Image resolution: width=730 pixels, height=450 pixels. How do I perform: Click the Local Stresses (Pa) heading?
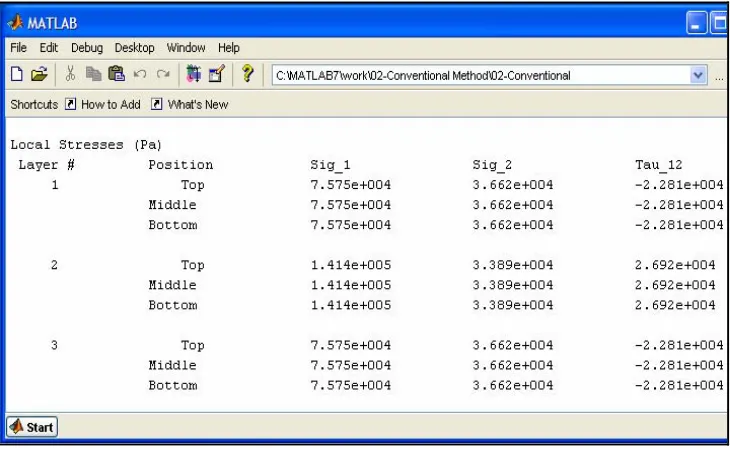[86, 145]
